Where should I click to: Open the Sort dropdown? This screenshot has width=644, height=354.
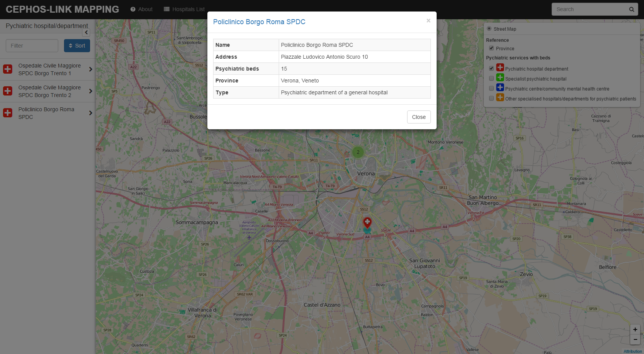tap(77, 46)
